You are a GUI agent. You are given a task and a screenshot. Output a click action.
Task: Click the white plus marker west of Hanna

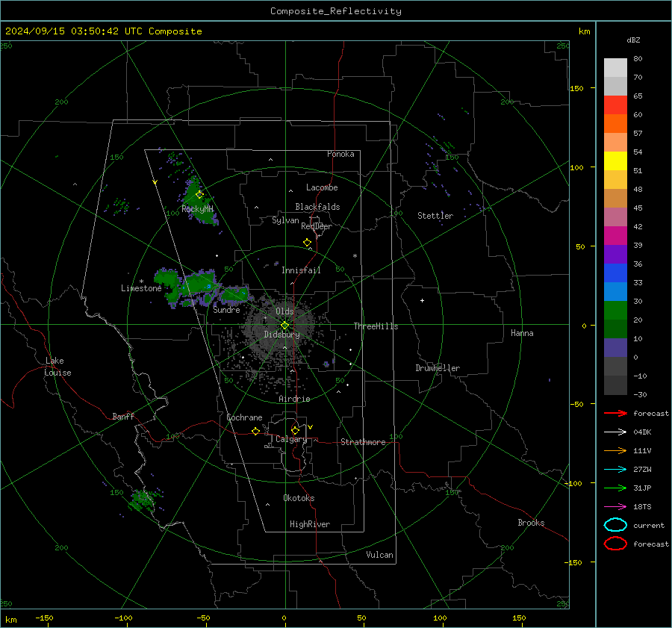coord(422,300)
